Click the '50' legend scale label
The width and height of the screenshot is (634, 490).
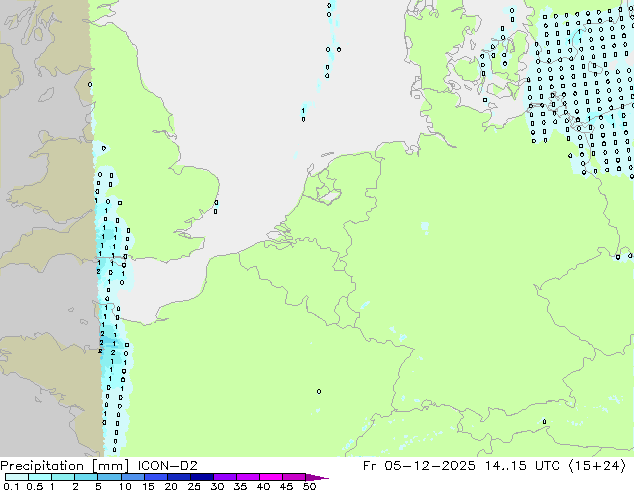point(309,486)
